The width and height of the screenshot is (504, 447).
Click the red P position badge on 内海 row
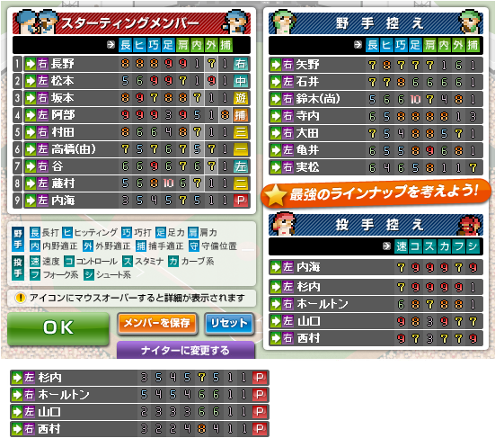[241, 201]
